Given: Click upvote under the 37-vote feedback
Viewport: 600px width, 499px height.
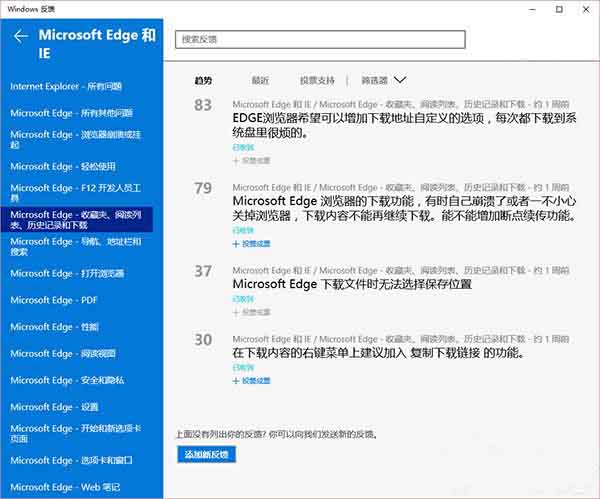Looking at the screenshot, I should tap(251, 312).
